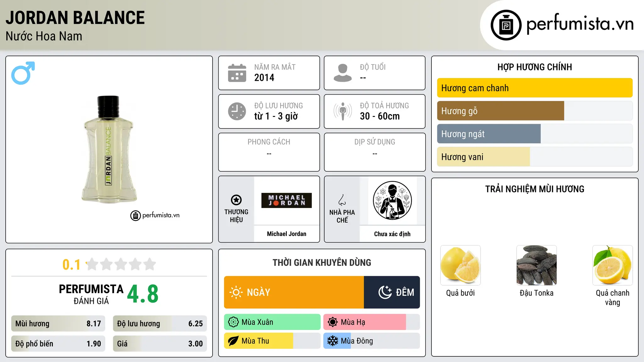Open the Jordan Balance bottle image

click(x=109, y=149)
